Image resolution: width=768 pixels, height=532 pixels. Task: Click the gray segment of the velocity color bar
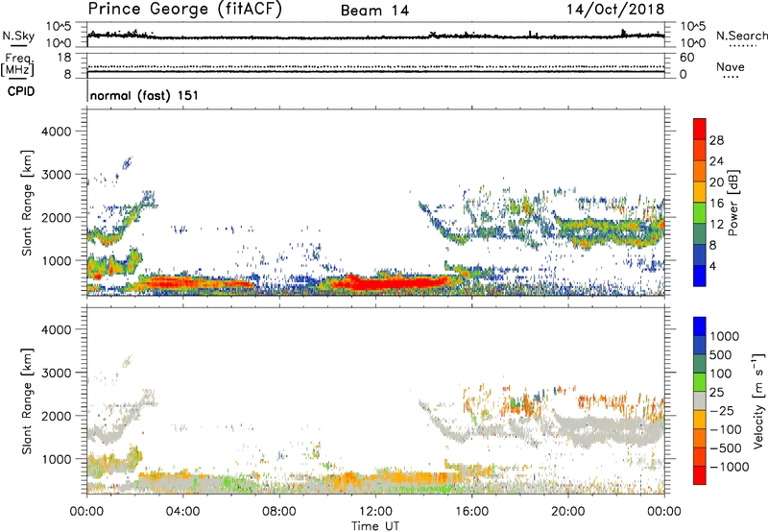click(x=700, y=401)
